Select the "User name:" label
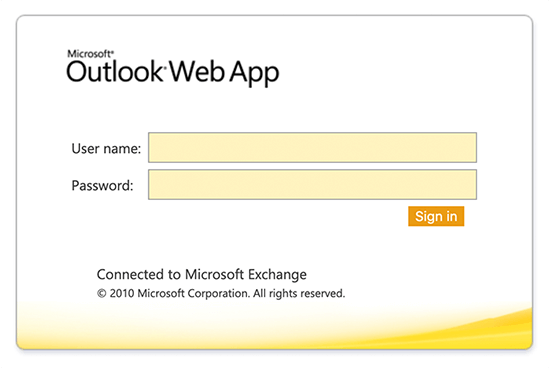The height and width of the screenshot is (368, 550). 106,149
